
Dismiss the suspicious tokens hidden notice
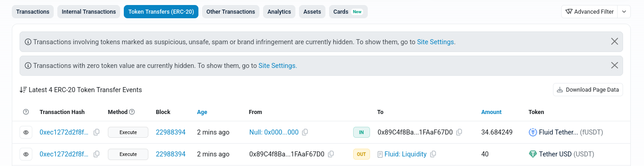tap(614, 41)
